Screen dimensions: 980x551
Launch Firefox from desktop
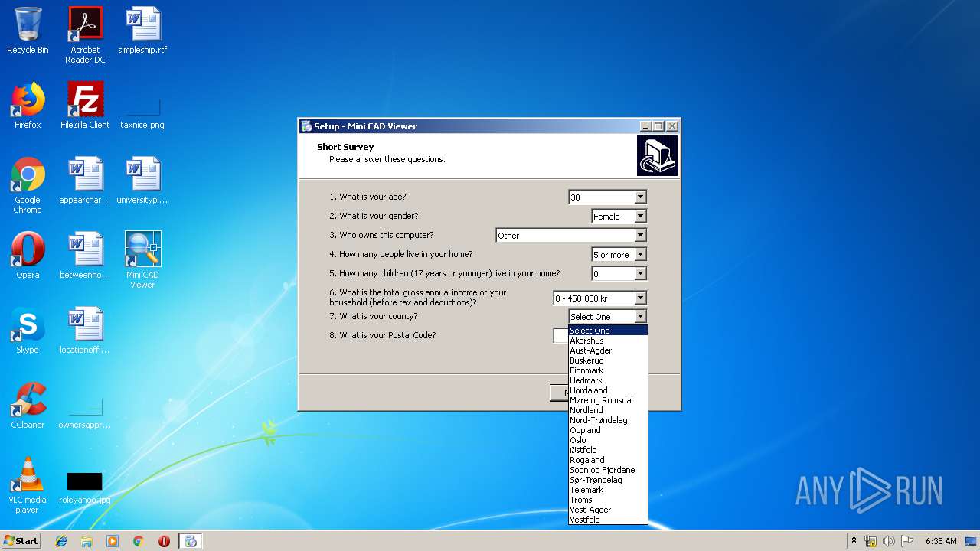point(28,106)
